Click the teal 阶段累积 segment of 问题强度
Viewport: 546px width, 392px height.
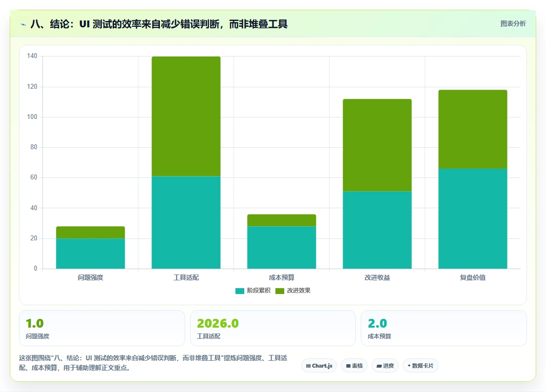91,254
